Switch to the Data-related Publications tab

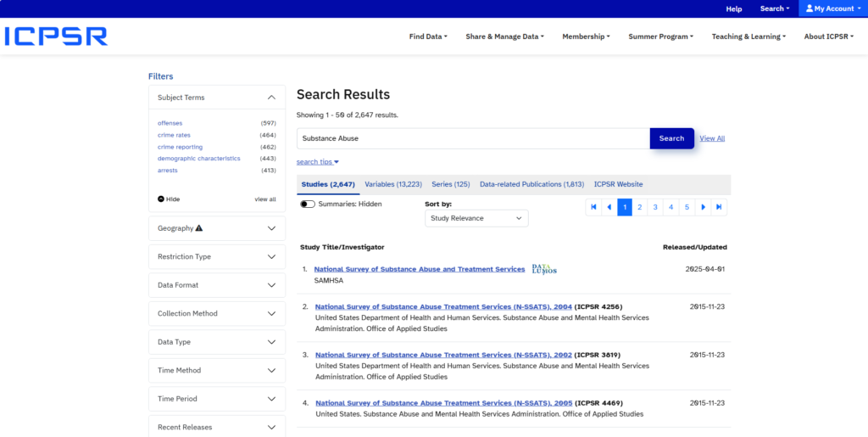coord(531,184)
